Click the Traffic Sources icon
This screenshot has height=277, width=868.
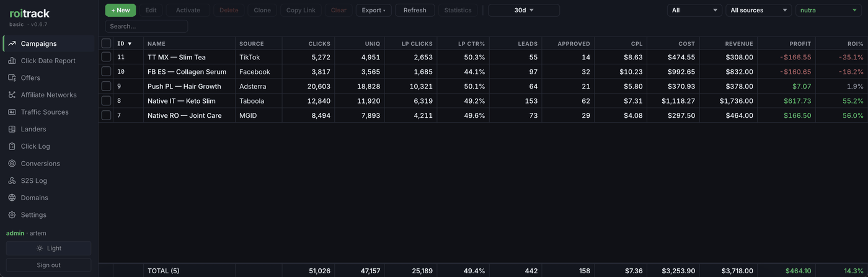pos(12,112)
